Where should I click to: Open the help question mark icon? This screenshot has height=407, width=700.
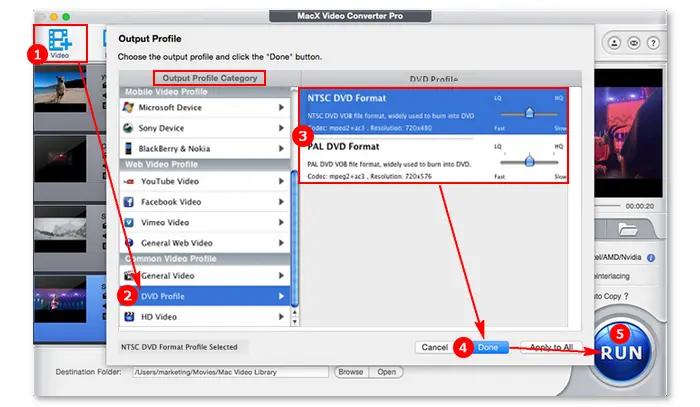point(653,43)
